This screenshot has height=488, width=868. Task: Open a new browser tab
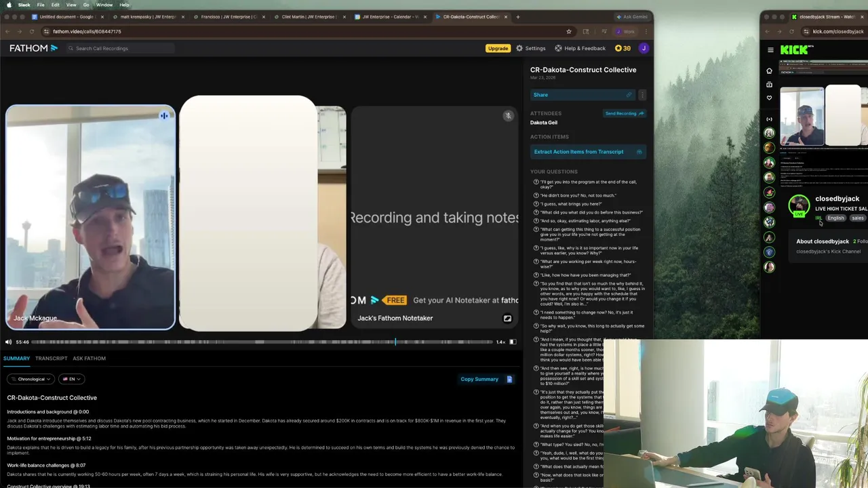(x=518, y=16)
